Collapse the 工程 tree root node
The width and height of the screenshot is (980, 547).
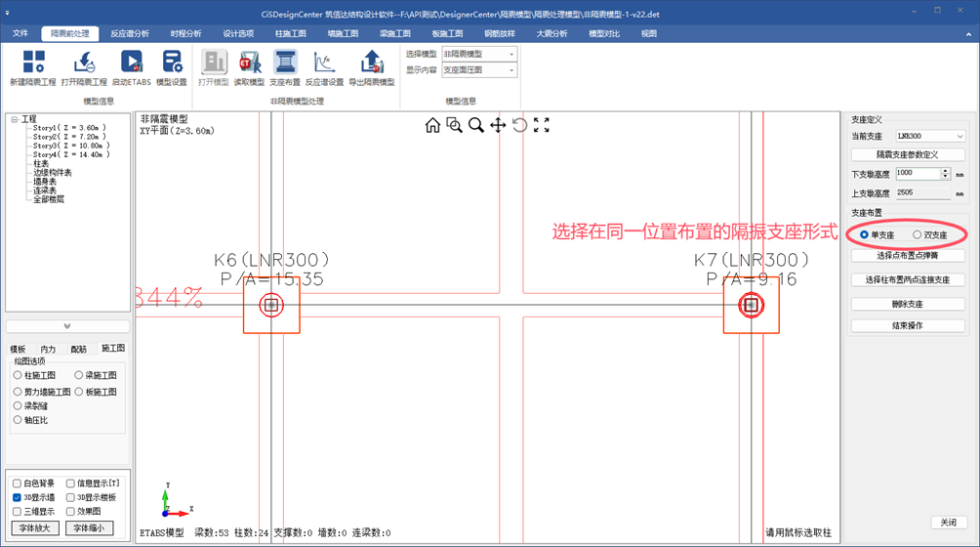[15, 120]
